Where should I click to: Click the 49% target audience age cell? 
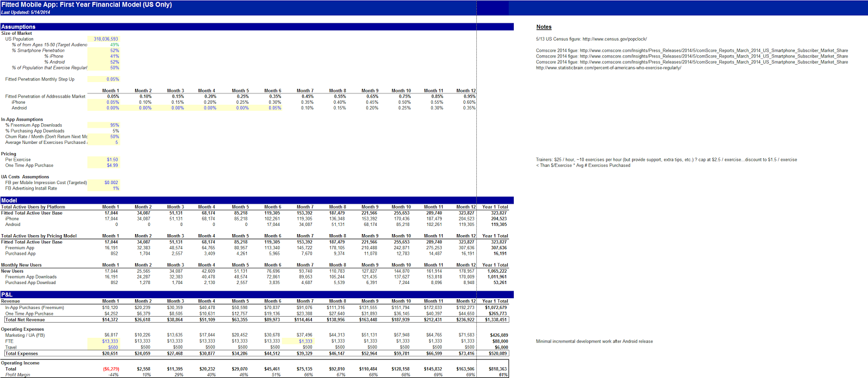(114, 45)
